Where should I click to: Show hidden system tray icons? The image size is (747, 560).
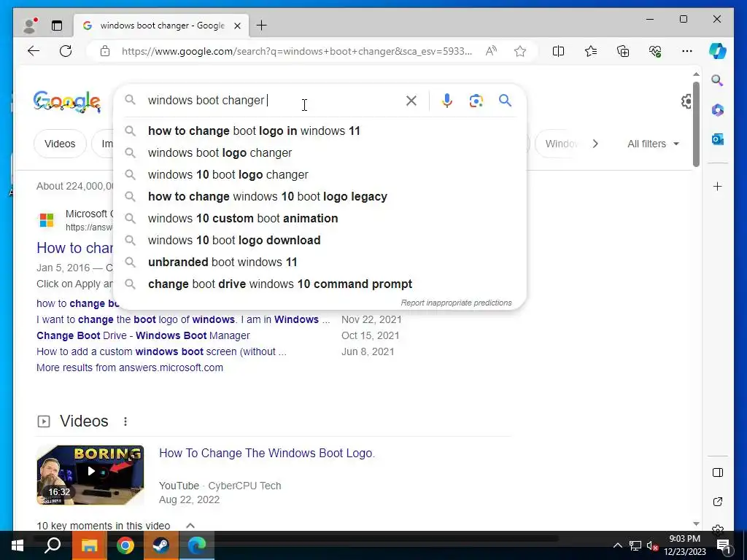(x=617, y=545)
